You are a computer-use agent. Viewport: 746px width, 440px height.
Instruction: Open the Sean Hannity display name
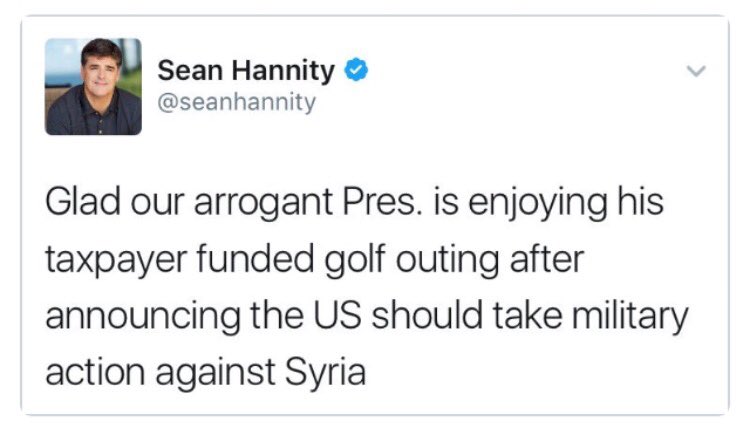pyautogui.click(x=246, y=70)
